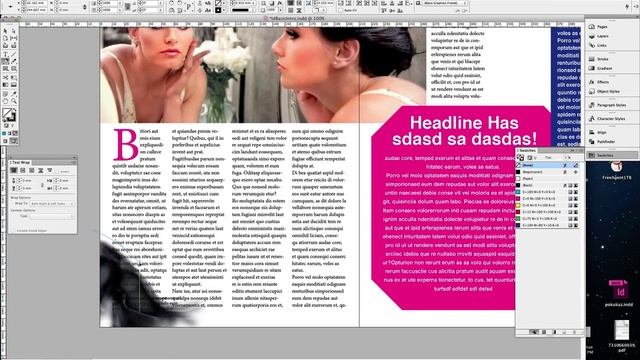Screen dimensions: 640x360
Task: Select the Page tool
Action: pos(5,38)
